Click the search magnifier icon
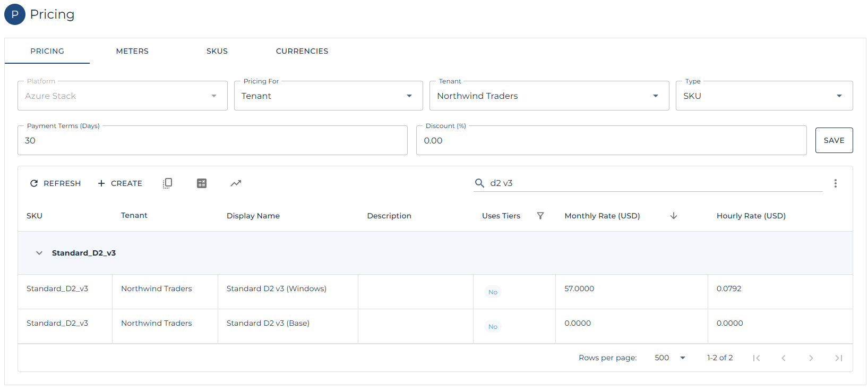 (x=479, y=183)
